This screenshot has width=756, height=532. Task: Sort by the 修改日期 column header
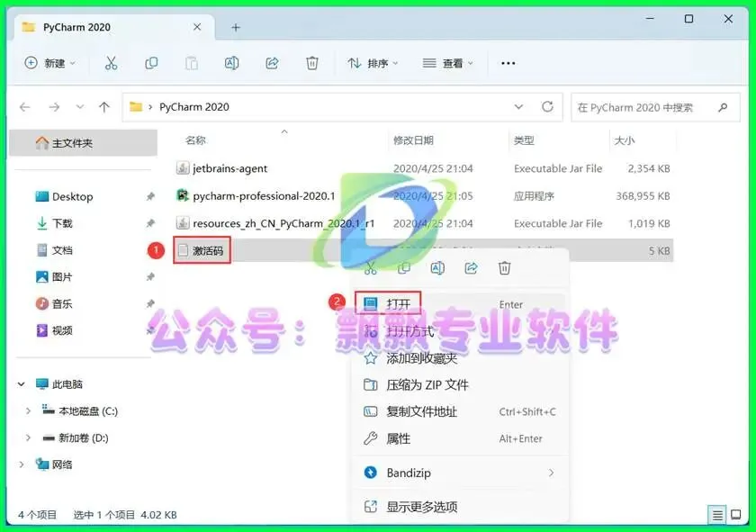[413, 140]
